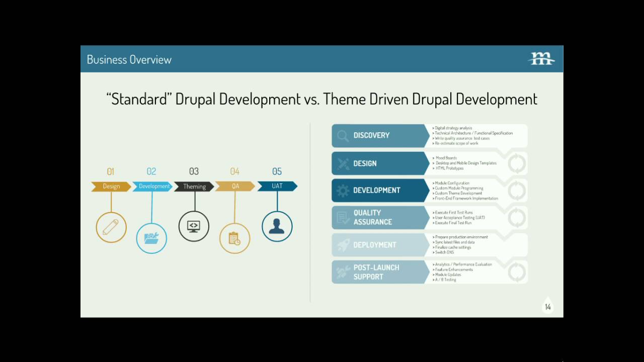Screen dimensions: 644x362
Task: Click the DISCOVERY phase label
Action: click(x=371, y=135)
